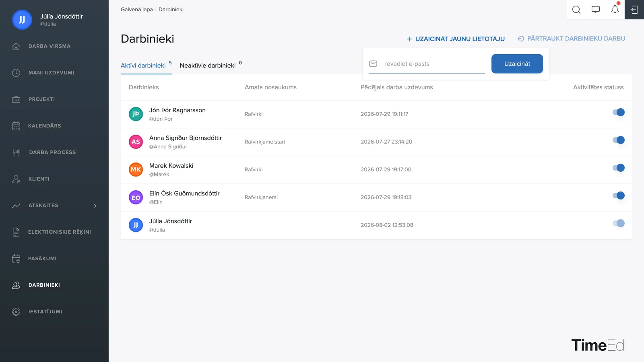Click the briefcase icon for Projekti

[x=16, y=99]
